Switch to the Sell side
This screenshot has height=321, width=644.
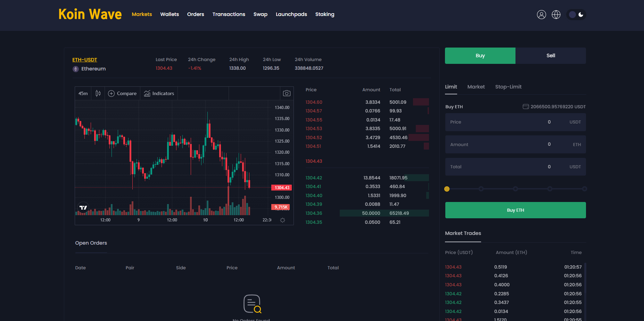[x=550, y=56]
